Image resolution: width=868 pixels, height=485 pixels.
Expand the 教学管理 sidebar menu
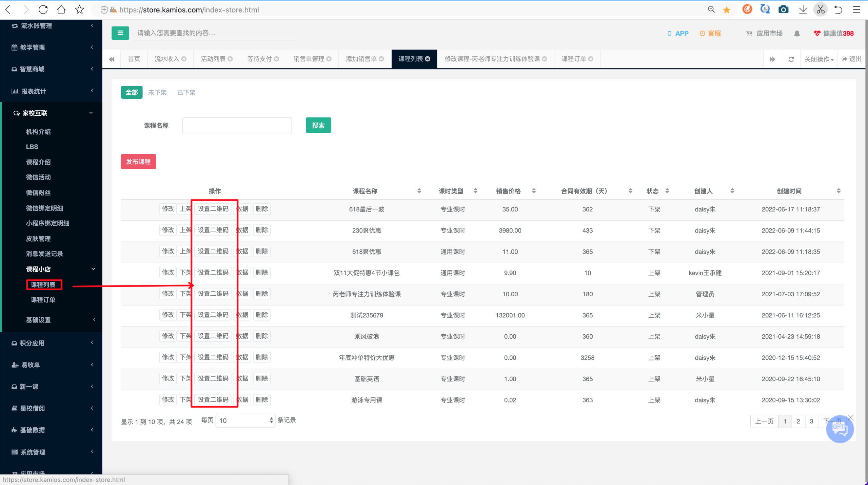coord(51,47)
